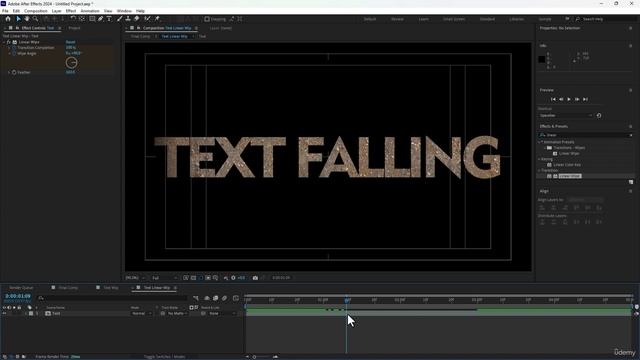Switch to the Render Queue tab

[x=21, y=288]
